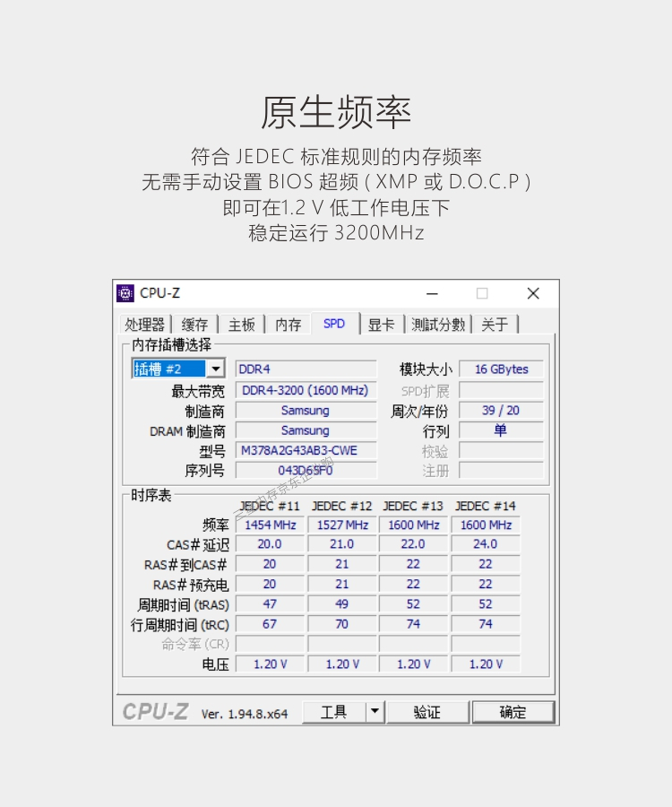The width and height of the screenshot is (672, 807).
Task: Open the 关于 tab
Action: click(495, 325)
